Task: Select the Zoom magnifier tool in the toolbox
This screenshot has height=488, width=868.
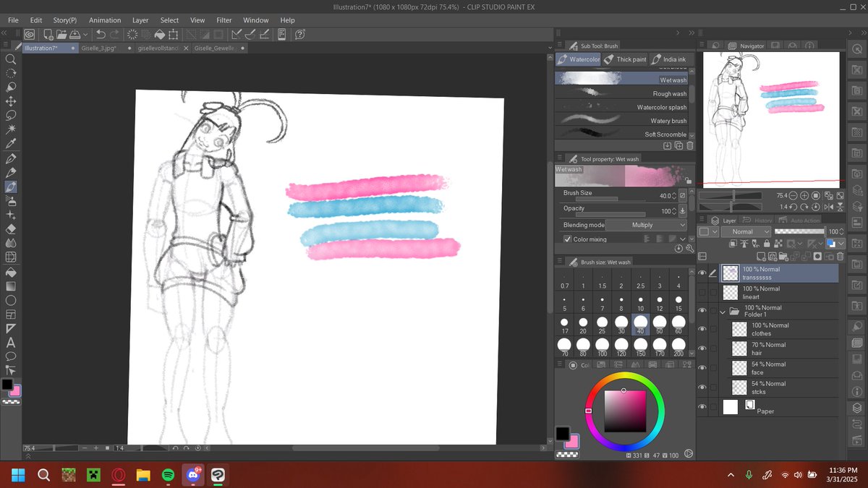Action: [11, 59]
